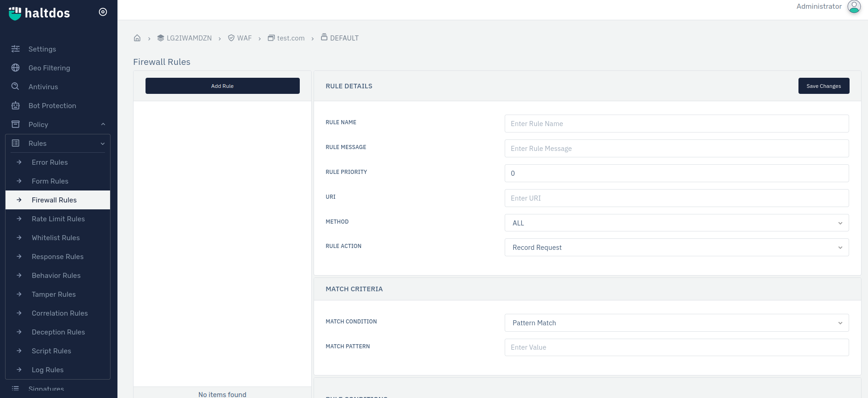This screenshot has width=868, height=398.
Task: Open the MATCH CONDITION dropdown
Action: coord(676,323)
